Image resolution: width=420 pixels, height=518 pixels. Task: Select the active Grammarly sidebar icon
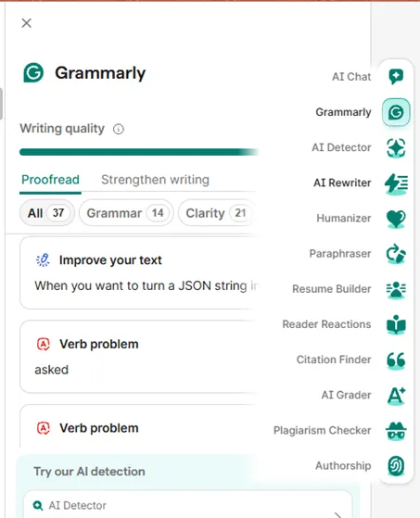(396, 112)
